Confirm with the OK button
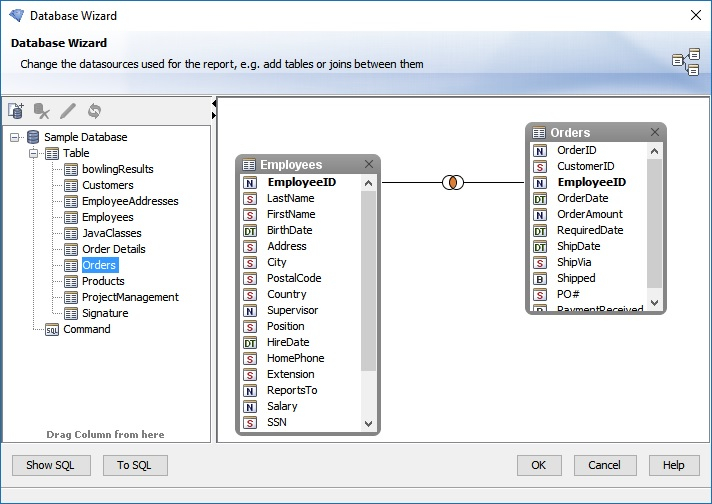712x504 pixels. 539,465
